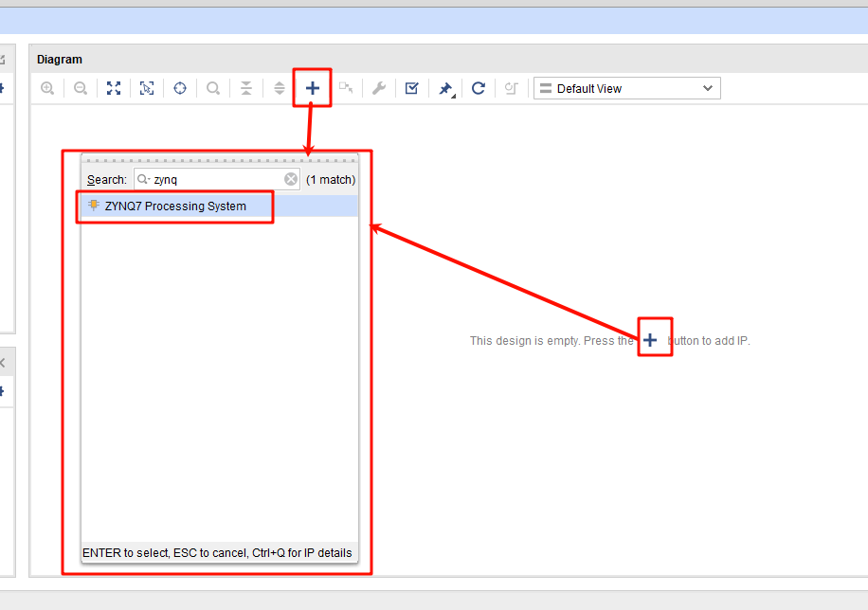Screen dimensions: 868x610
Task: Select the Zoom Area tool icon
Action: tap(147, 88)
